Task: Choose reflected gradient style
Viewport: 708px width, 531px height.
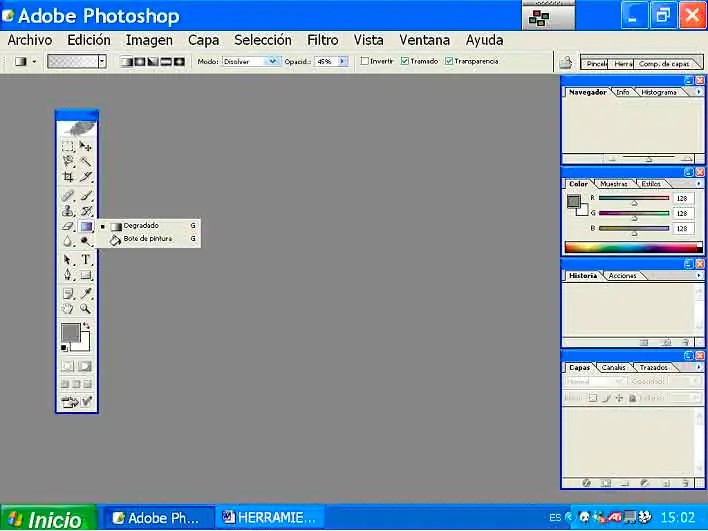Action: pyautogui.click(x=166, y=61)
